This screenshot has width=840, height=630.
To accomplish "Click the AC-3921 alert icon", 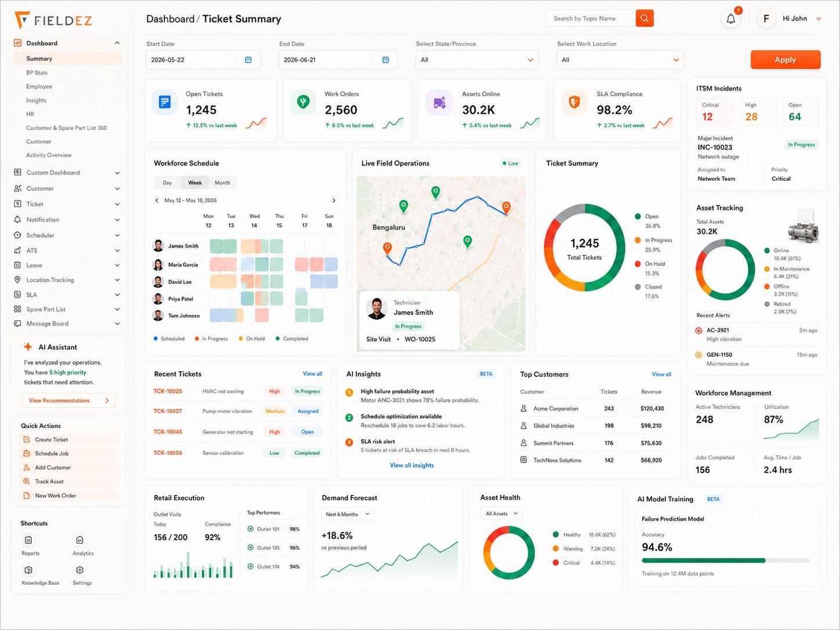I will 698,331.
